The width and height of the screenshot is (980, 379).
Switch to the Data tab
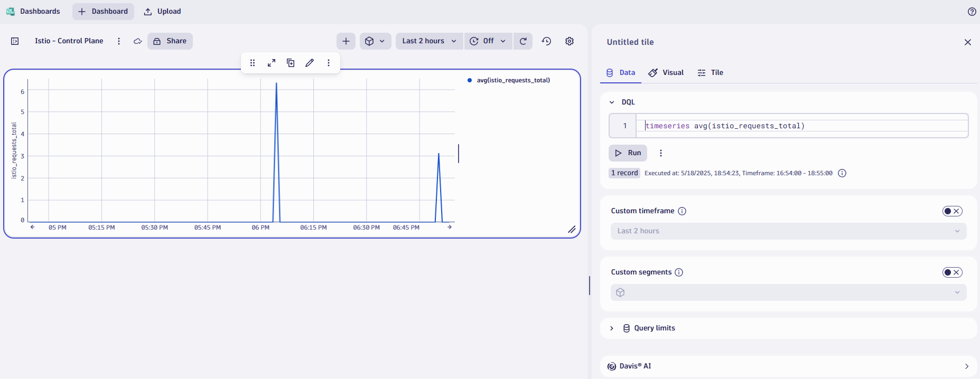tap(621, 73)
